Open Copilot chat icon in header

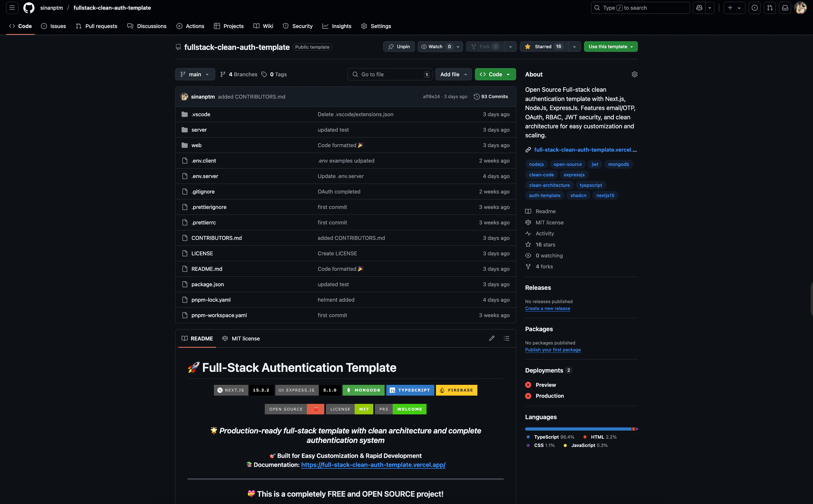click(699, 8)
